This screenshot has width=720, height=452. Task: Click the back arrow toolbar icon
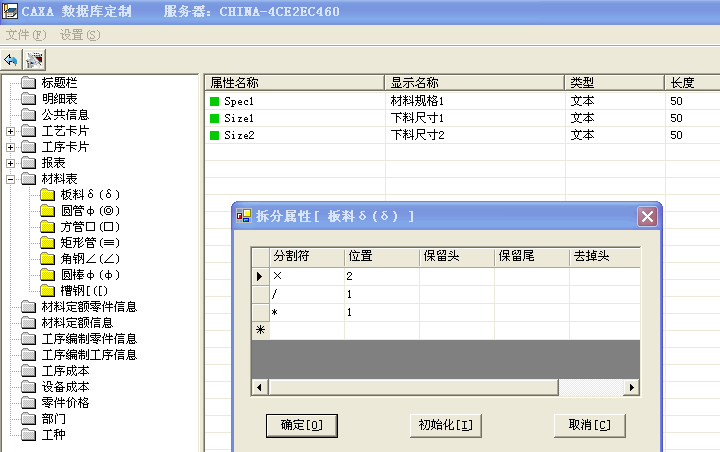(x=12, y=60)
